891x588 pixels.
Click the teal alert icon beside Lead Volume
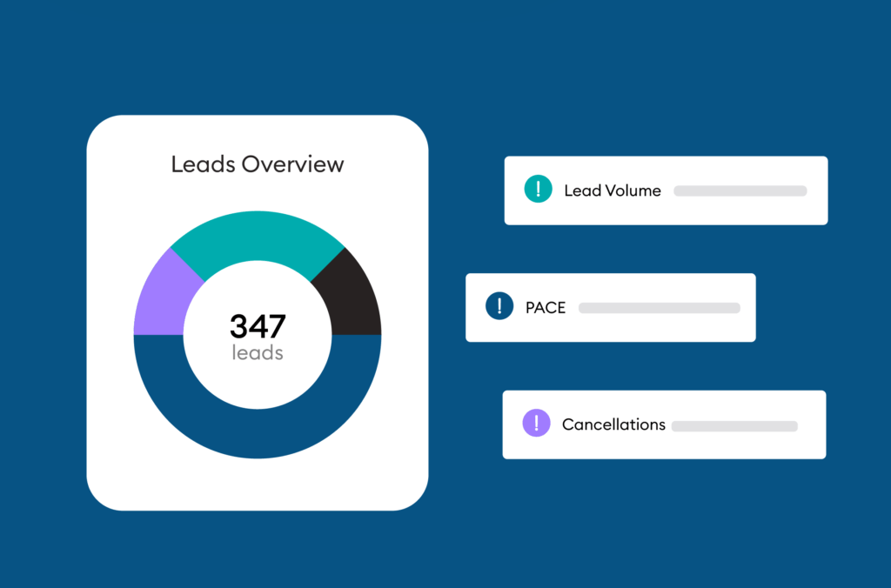(x=538, y=190)
